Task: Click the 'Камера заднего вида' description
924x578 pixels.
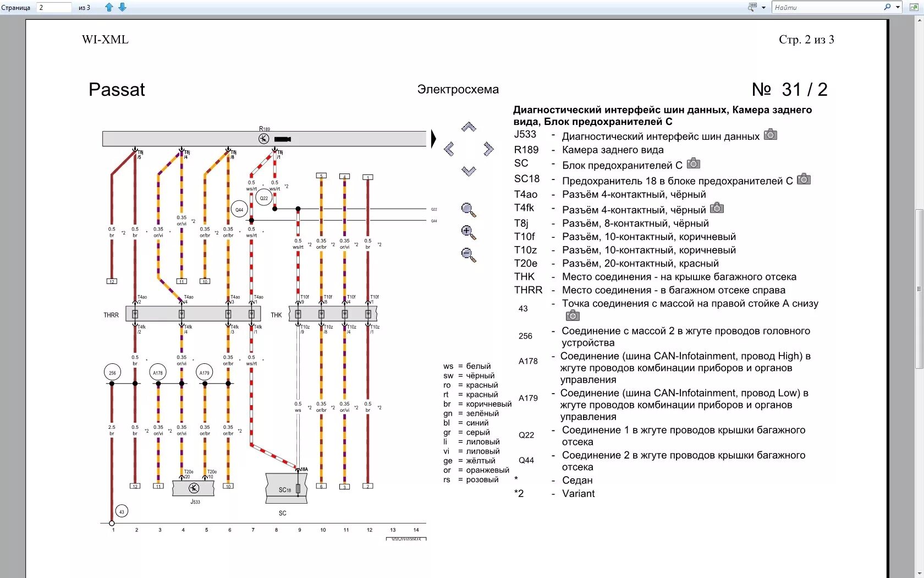Action: click(613, 150)
